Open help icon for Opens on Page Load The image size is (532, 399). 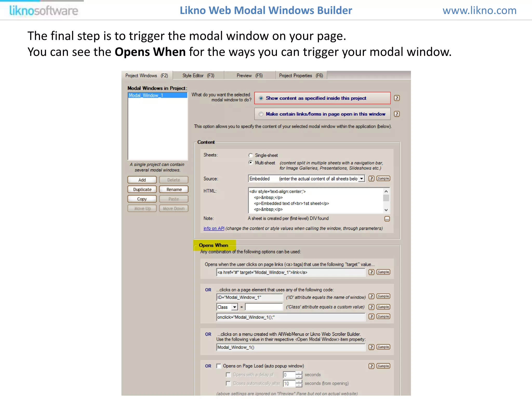click(x=371, y=366)
